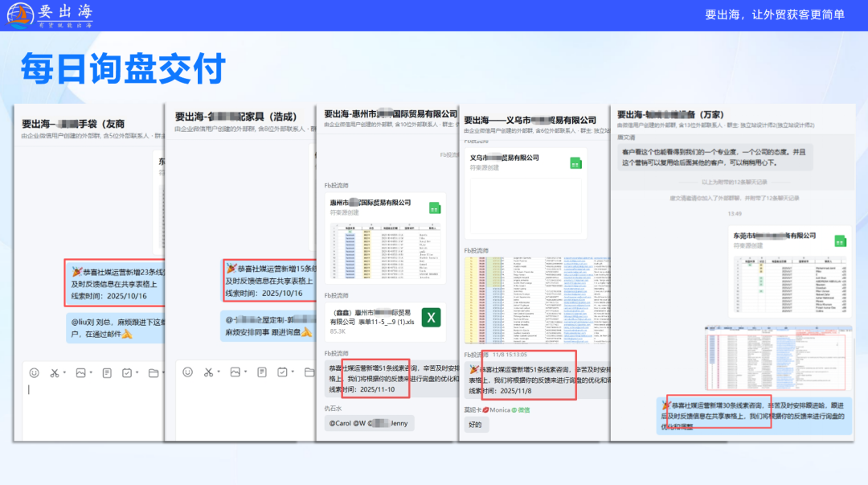
Task: Open emoji picker in 友商 chat window
Action: coord(35,373)
